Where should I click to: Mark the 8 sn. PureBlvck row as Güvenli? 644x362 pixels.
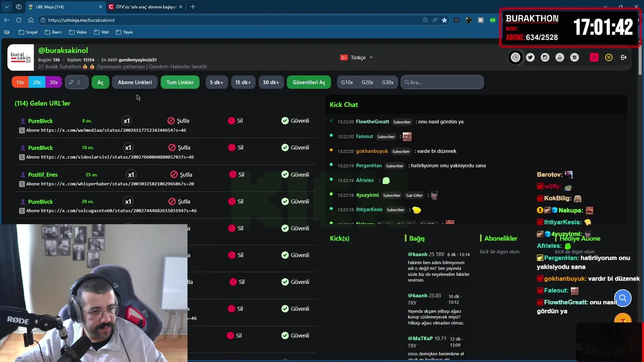[295, 121]
